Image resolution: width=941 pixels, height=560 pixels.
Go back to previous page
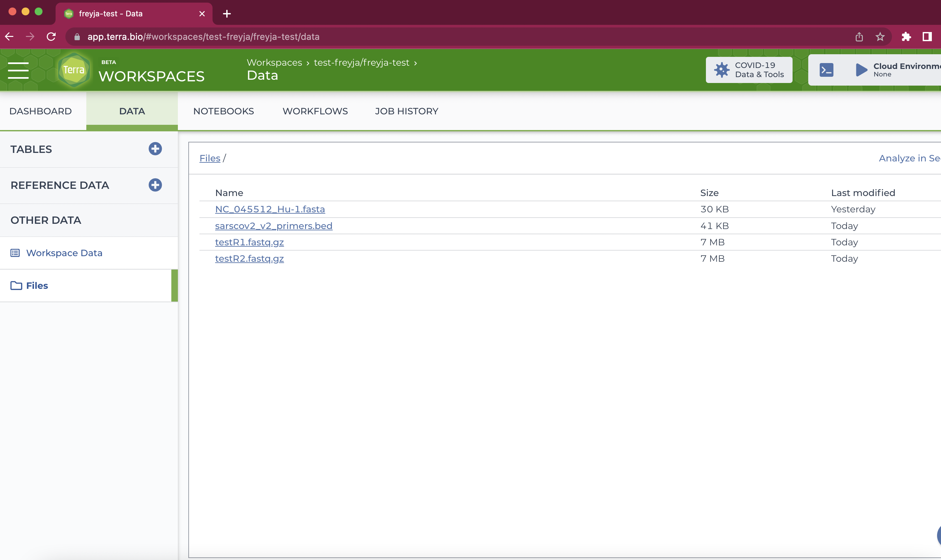[x=9, y=37]
